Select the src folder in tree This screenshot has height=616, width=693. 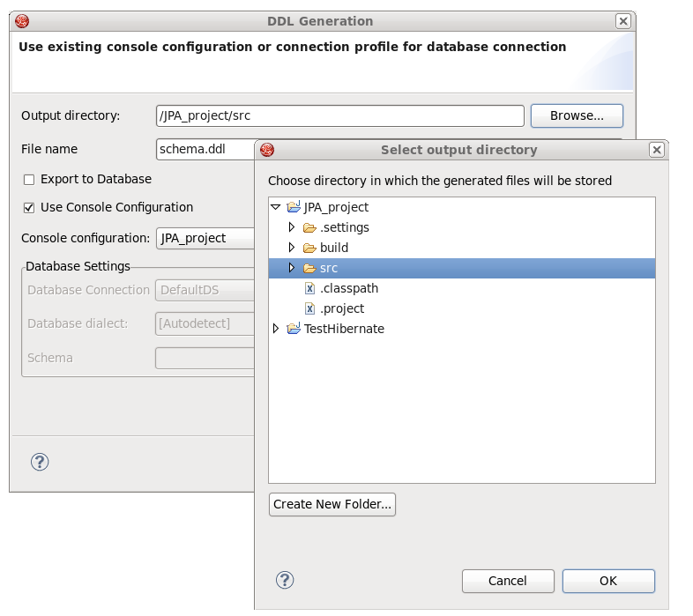329,269
